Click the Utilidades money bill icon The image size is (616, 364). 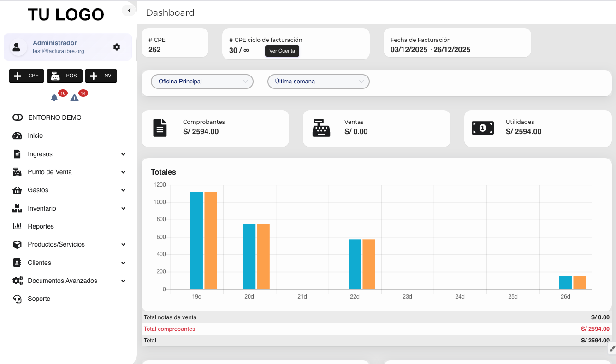point(483,128)
